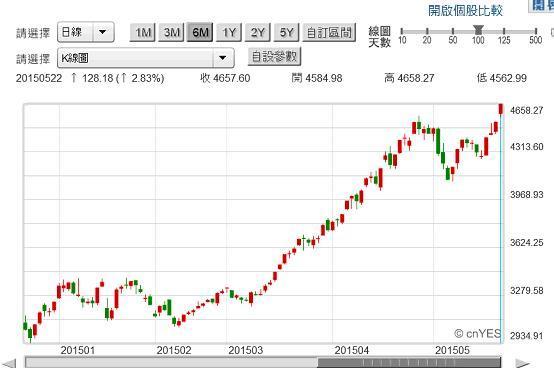Click the 4313.60 price axis label
Viewport: 554px width, 368px height.
(526, 147)
